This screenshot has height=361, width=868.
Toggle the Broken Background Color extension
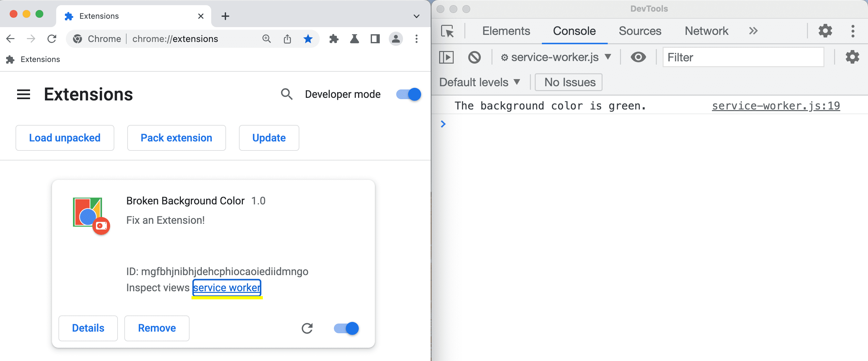coord(346,328)
